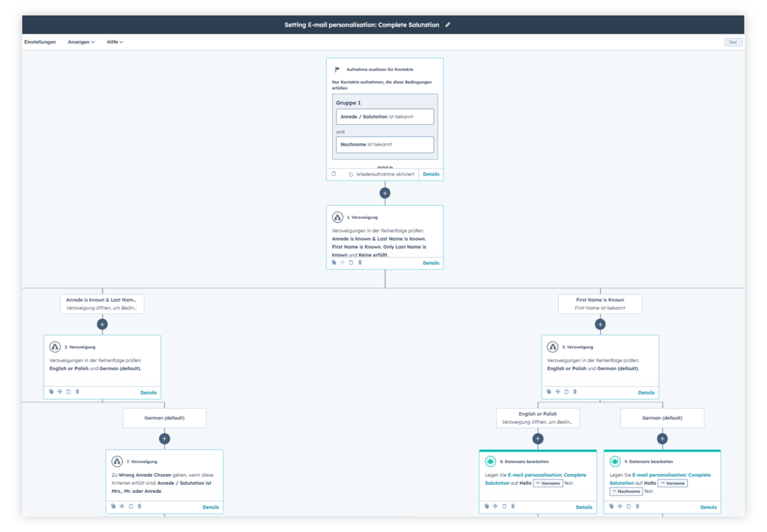The width and height of the screenshot is (767, 532).
Task: Click the contacts icon of 9. Datensatz bearbeiten
Action: tap(615, 461)
